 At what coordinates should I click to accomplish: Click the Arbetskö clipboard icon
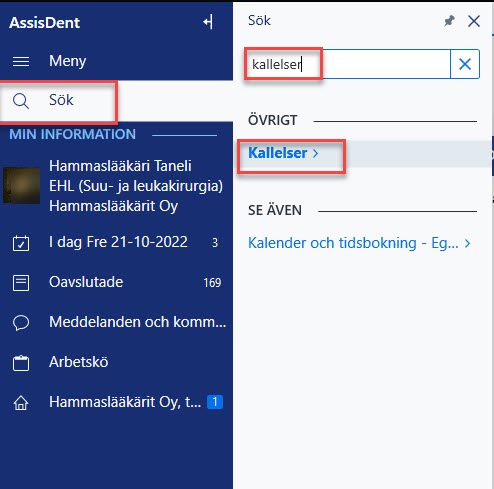tap(21, 363)
